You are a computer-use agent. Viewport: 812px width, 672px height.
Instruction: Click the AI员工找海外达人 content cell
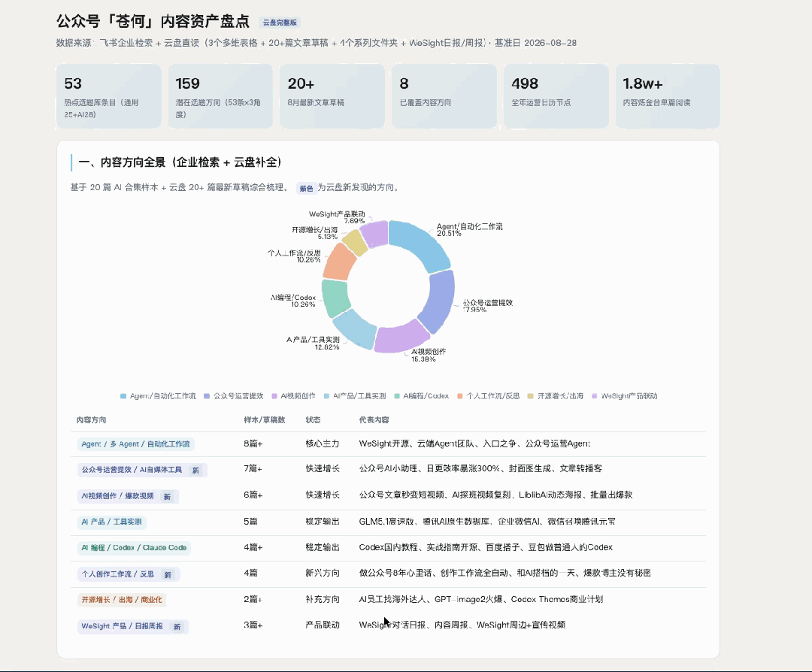[481, 599]
